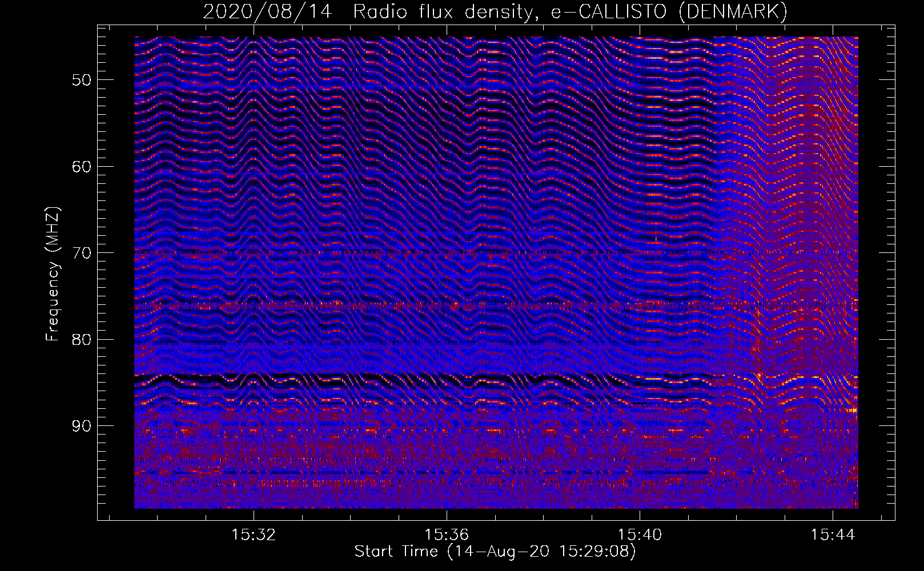
Task: Click the '15:44' time tick label
Action: 833,534
